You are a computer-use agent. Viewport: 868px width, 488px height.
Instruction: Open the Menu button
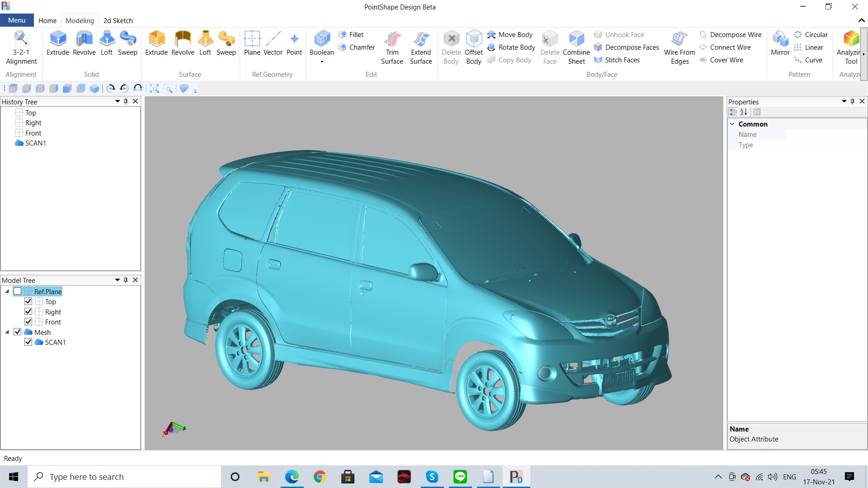click(16, 20)
